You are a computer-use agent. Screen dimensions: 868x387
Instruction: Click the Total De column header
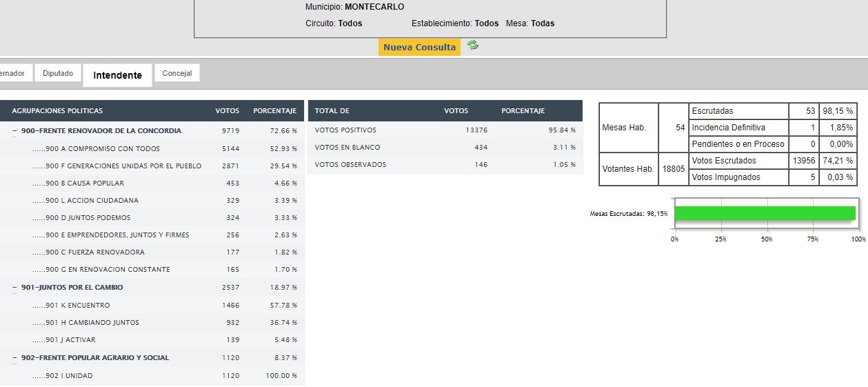pyautogui.click(x=332, y=111)
